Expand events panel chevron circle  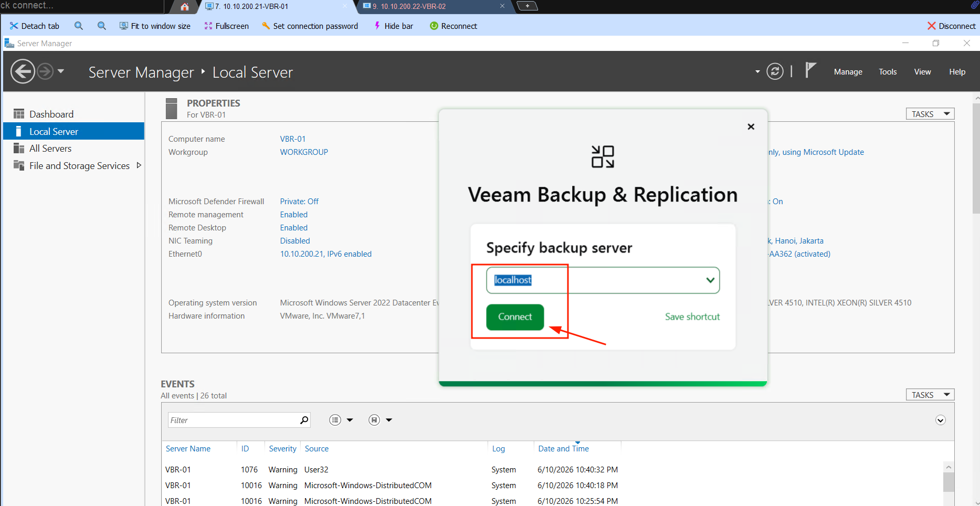[940, 420]
